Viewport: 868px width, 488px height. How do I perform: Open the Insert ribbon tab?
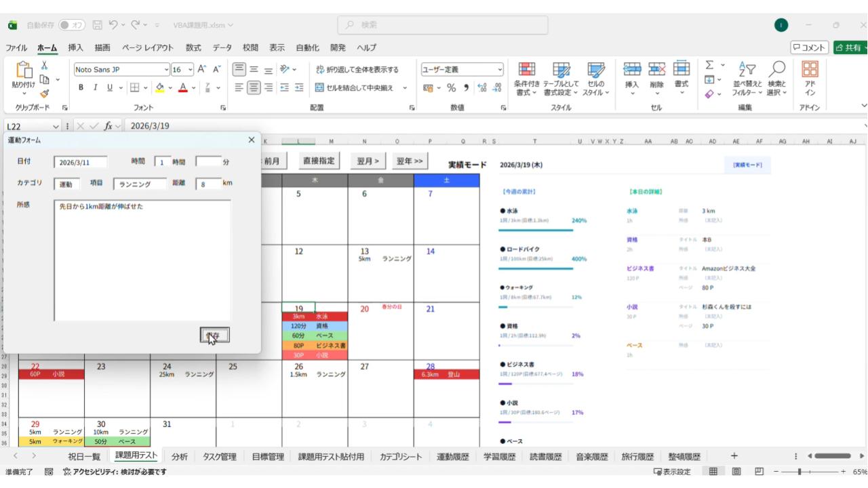tap(75, 47)
